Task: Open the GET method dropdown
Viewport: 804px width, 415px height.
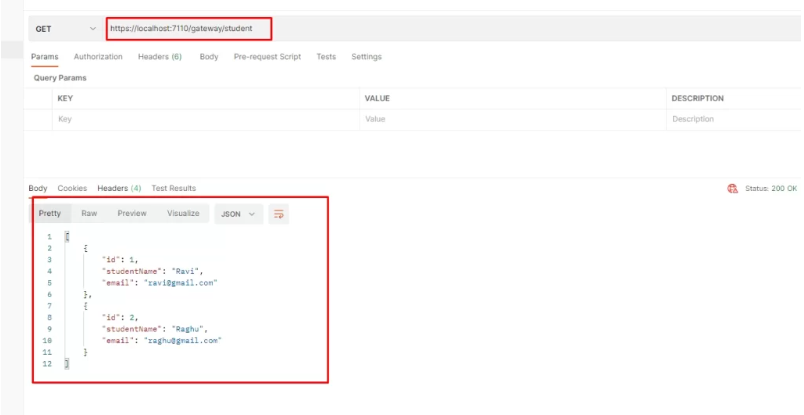Action: click(x=66, y=29)
